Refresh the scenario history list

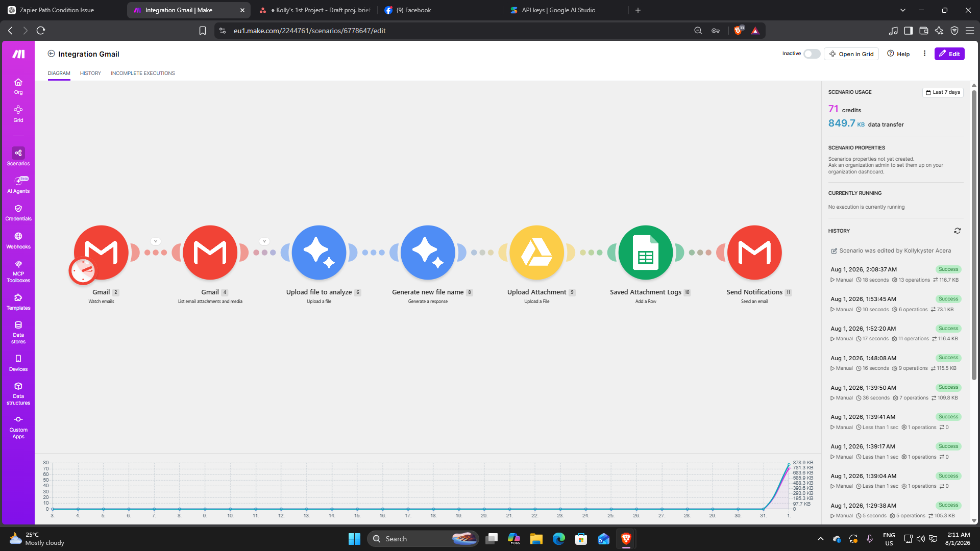pyautogui.click(x=958, y=231)
